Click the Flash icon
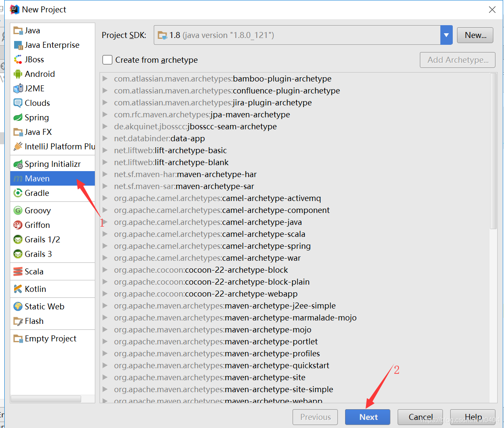Screen dimensions: 504x428 [18, 321]
